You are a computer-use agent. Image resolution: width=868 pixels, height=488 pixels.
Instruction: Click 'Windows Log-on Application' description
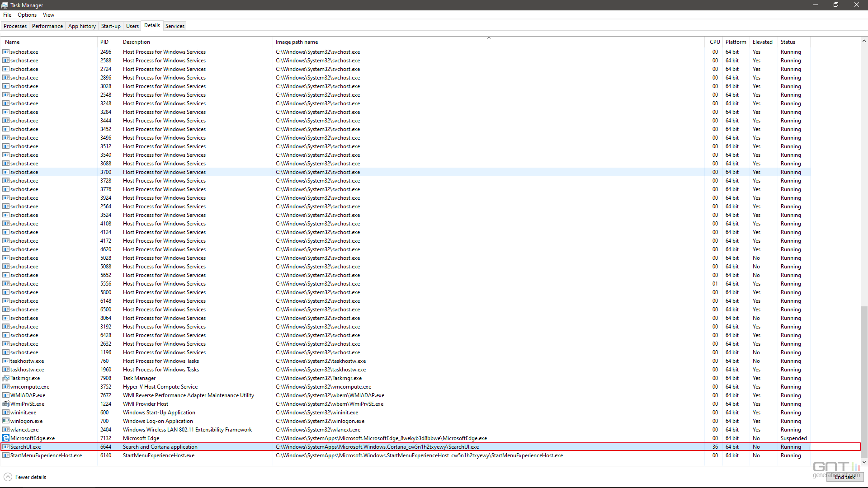coord(158,421)
